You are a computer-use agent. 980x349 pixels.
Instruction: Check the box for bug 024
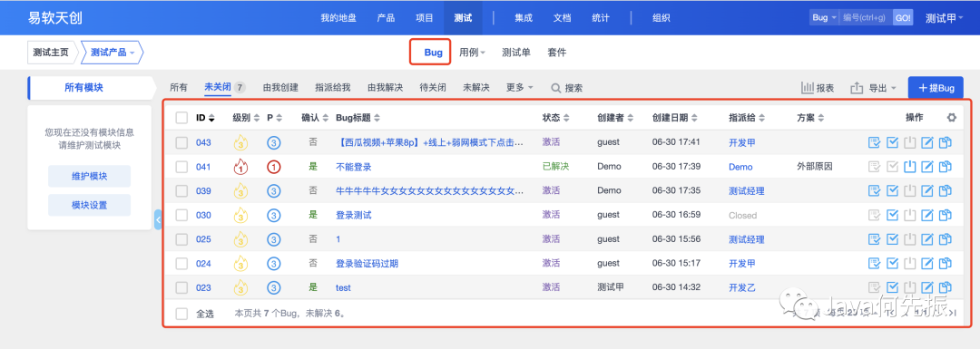click(181, 264)
